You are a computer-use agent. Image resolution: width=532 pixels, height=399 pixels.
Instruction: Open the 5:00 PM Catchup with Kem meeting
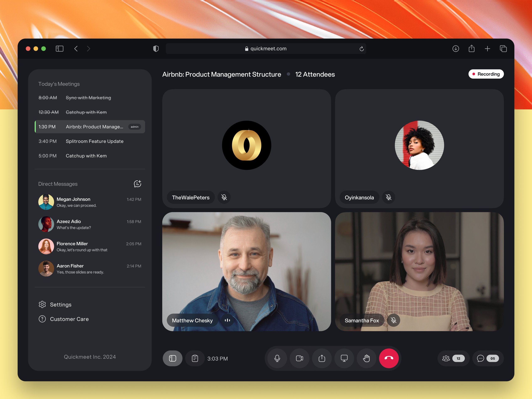click(90, 156)
